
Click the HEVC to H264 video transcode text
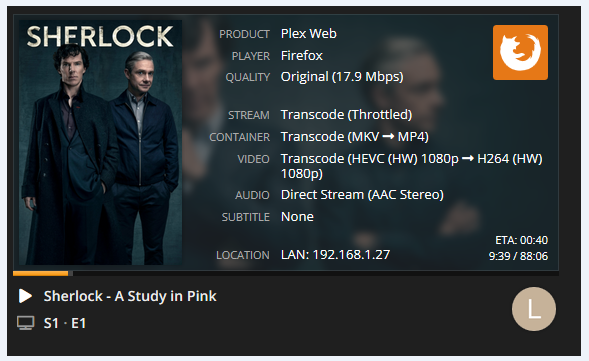click(412, 166)
